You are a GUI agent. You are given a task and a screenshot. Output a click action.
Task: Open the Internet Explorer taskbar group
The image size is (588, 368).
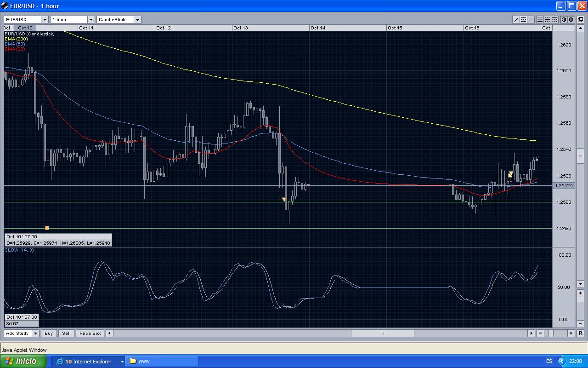click(x=88, y=362)
